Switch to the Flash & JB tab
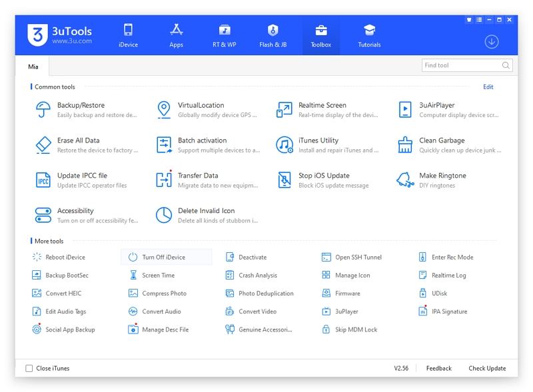Screen dimensions: 533x392 272,36
